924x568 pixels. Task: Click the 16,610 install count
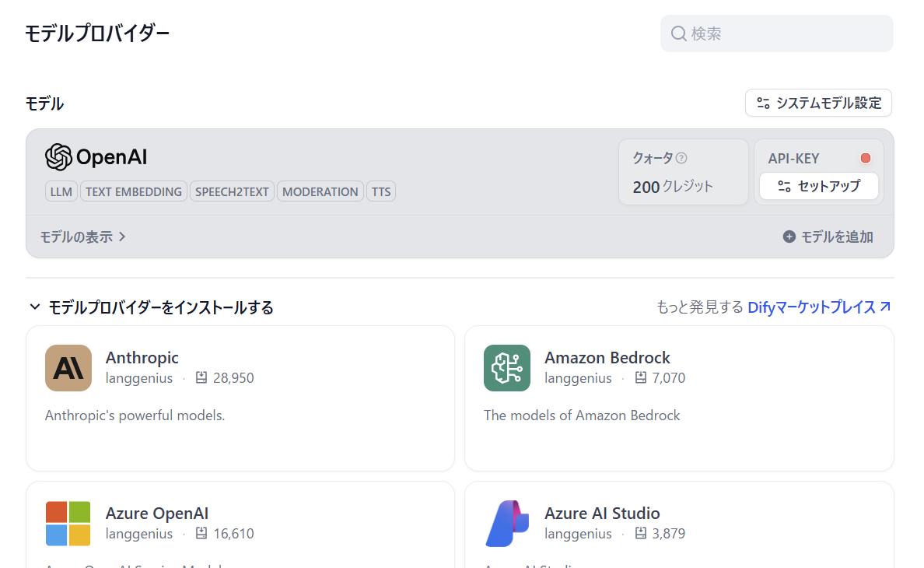pos(233,533)
